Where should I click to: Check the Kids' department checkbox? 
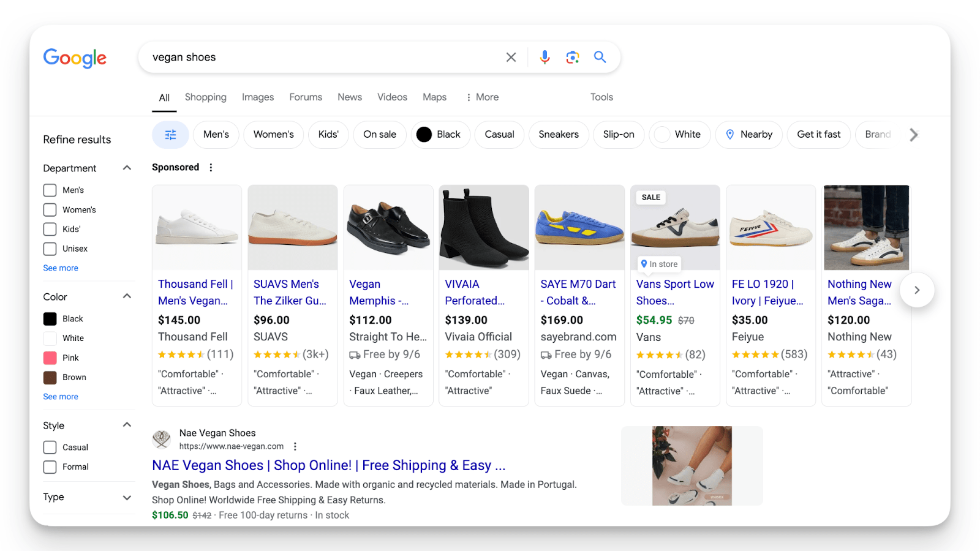[x=50, y=230]
